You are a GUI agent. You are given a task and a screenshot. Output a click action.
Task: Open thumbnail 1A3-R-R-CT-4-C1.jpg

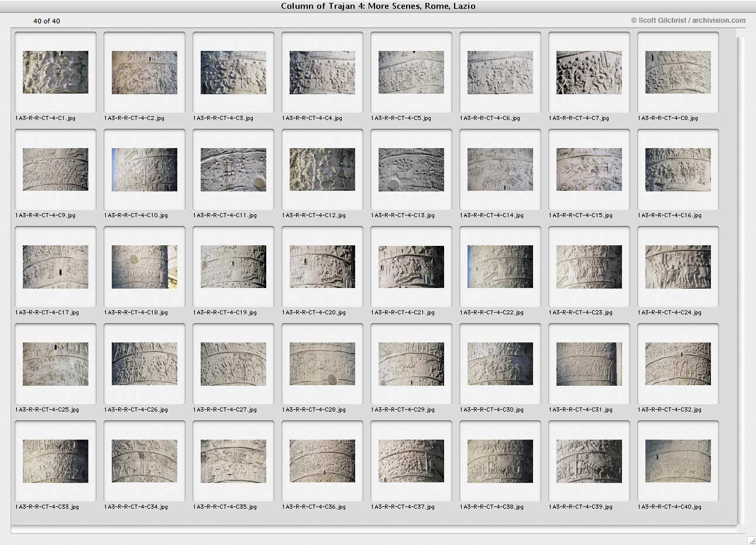pyautogui.click(x=56, y=72)
